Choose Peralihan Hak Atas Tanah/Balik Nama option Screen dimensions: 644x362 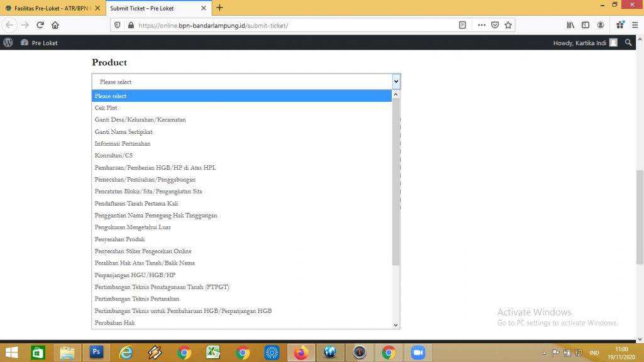point(145,263)
